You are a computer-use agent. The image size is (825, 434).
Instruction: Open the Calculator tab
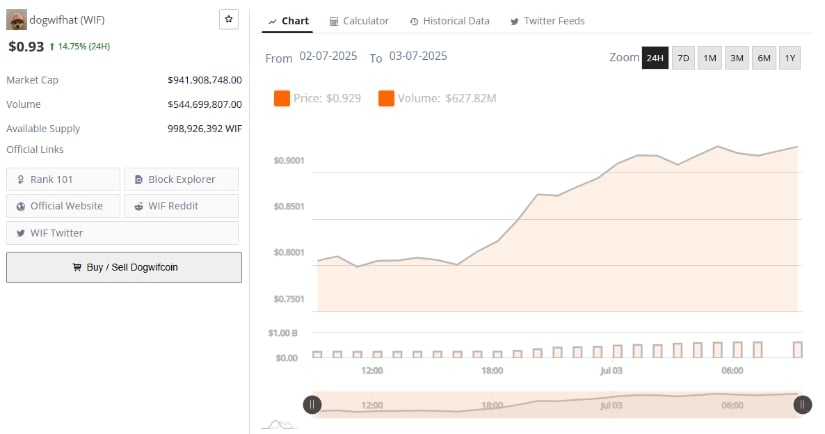click(x=359, y=21)
